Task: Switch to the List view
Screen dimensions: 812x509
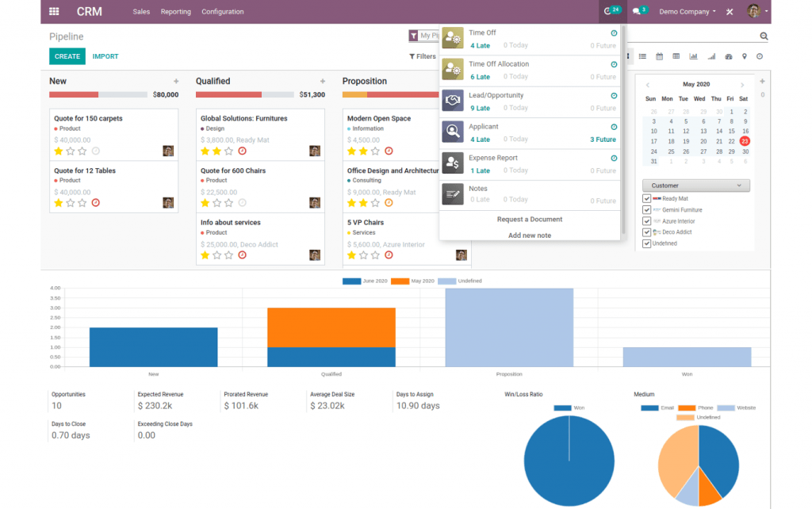Action: (x=642, y=56)
